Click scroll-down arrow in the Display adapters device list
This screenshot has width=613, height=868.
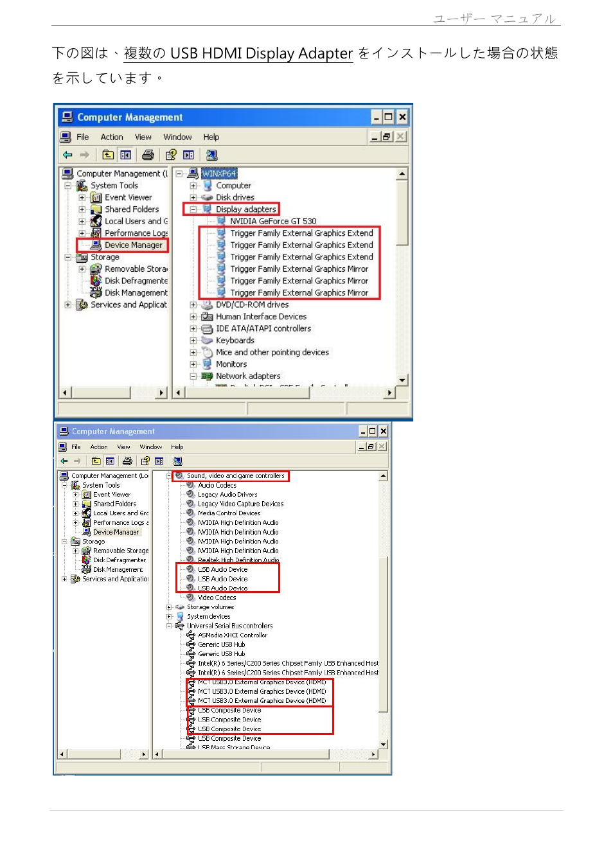402,380
